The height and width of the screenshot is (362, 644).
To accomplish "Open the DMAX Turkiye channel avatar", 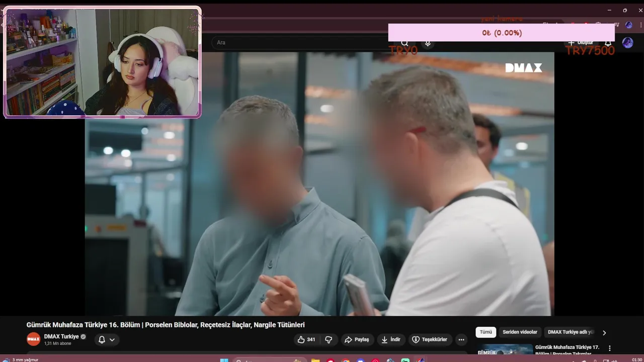I will pos(34,339).
